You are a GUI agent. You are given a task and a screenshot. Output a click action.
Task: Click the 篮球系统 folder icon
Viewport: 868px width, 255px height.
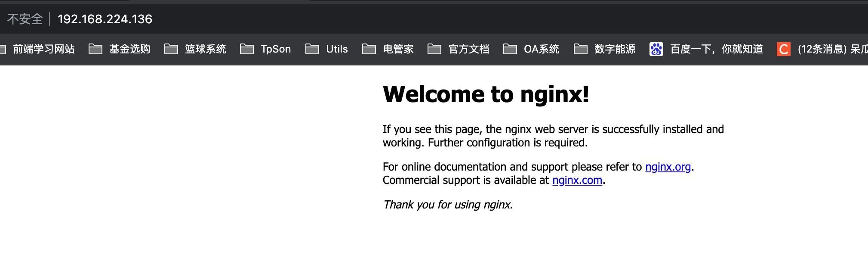coord(171,49)
